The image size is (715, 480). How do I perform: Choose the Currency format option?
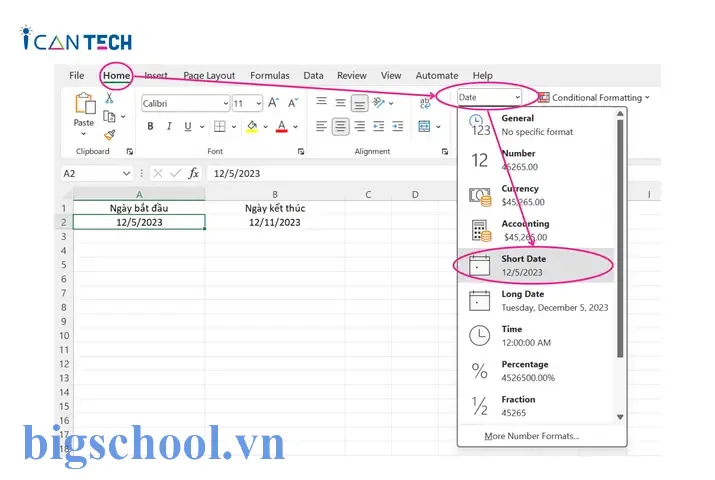pos(537,195)
